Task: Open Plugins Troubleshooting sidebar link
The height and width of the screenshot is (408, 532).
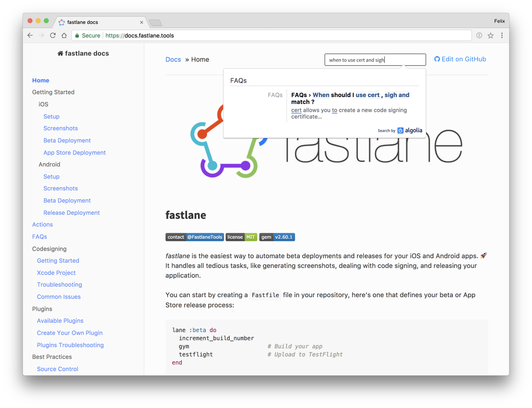Action: 70,345
